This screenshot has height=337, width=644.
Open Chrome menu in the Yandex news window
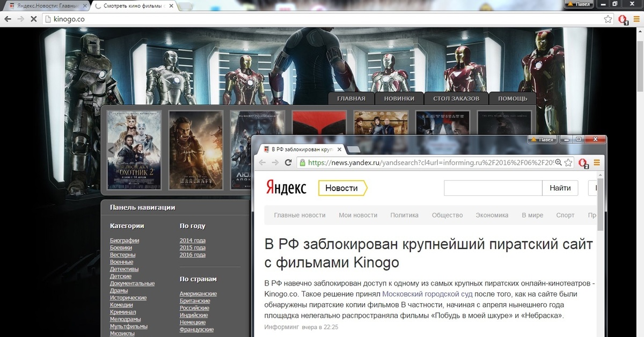[x=596, y=163]
